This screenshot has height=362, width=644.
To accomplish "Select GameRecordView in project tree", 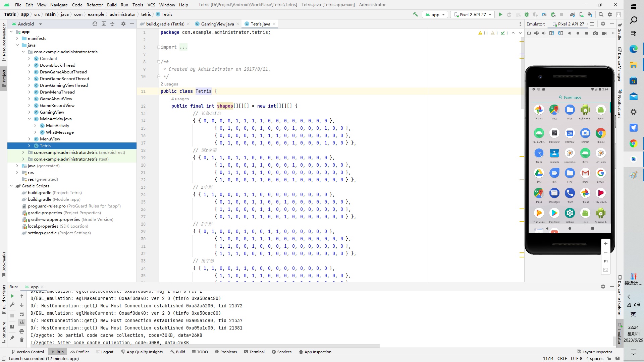I will pyautogui.click(x=57, y=106).
